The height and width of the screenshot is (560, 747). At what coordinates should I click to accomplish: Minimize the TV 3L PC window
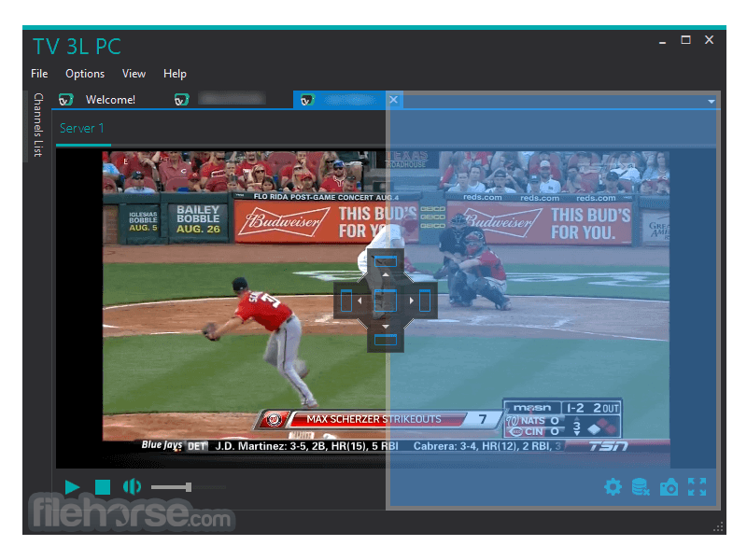(x=662, y=42)
